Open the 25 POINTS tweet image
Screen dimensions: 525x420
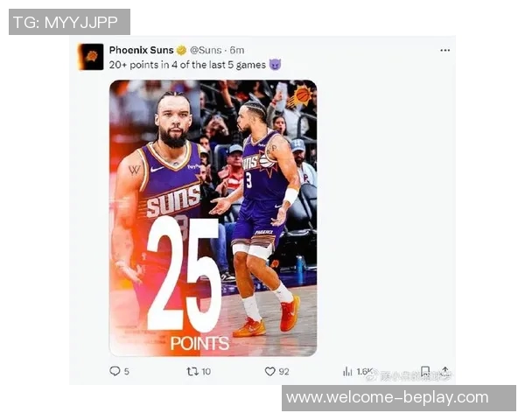coord(213,218)
